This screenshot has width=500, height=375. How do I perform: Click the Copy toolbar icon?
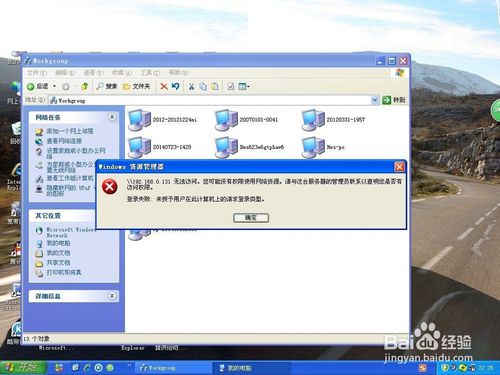203,87
